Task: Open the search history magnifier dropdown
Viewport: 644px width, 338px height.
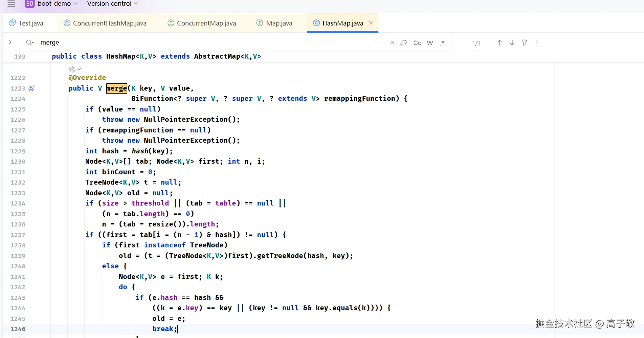Action: click(30, 43)
